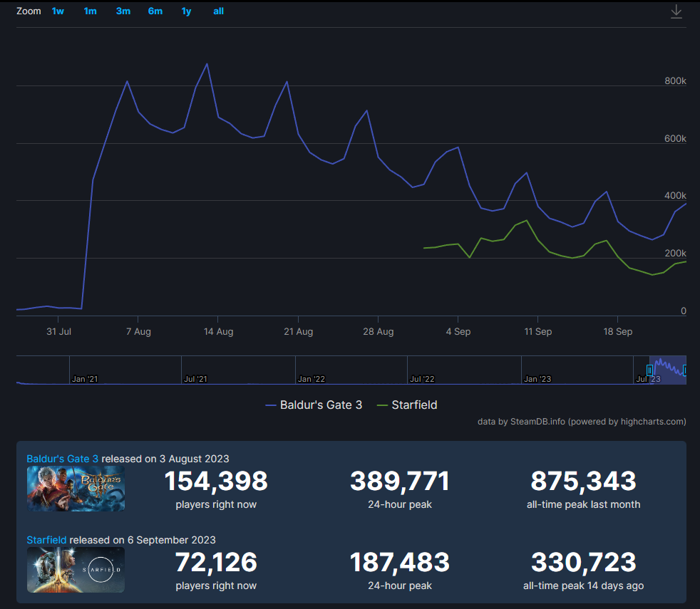The image size is (700, 609).
Task: Click 'all-time peak 14 days ago' caption
Action: tap(584, 585)
